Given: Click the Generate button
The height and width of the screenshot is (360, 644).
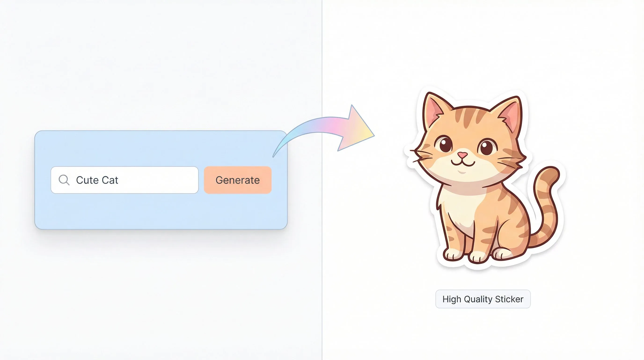Looking at the screenshot, I should 238,180.
